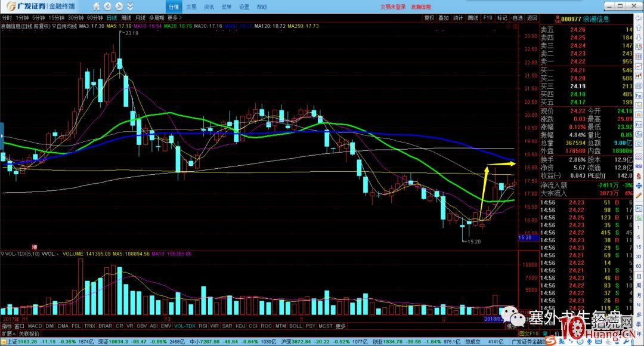644x346 pixels.
Task: Switch to 周线 weekly chart
Action: pyautogui.click(x=126, y=18)
